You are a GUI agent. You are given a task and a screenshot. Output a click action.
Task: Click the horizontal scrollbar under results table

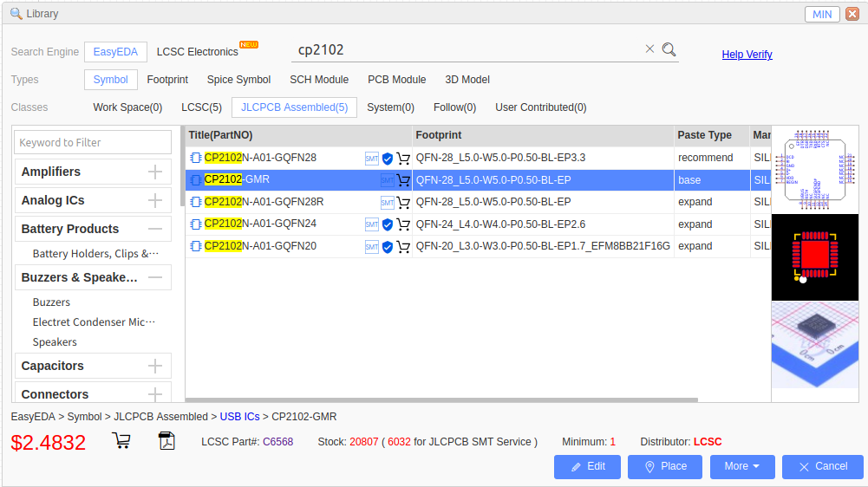coord(441,399)
